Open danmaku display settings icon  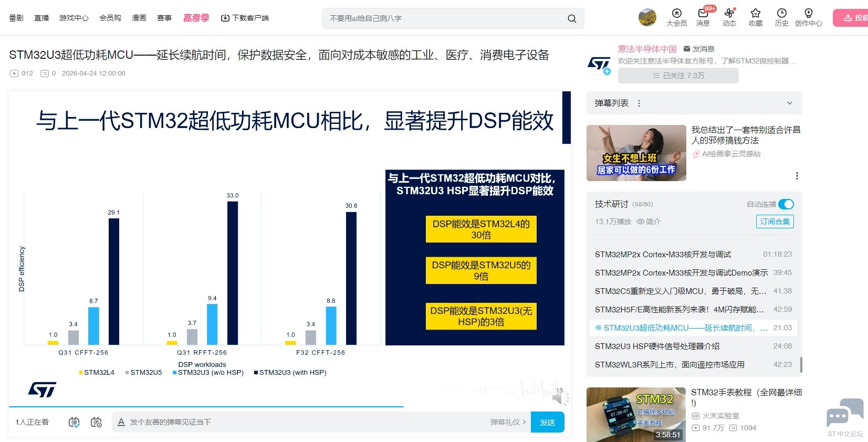96,422
